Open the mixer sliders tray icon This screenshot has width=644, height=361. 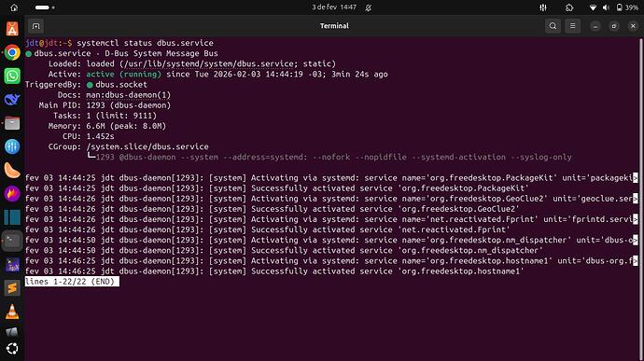543,7
